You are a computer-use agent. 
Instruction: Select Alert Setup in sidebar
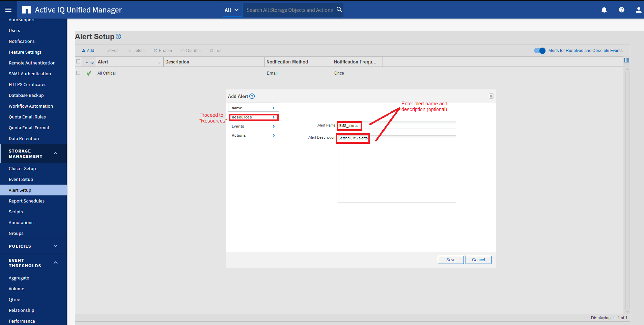33,190
